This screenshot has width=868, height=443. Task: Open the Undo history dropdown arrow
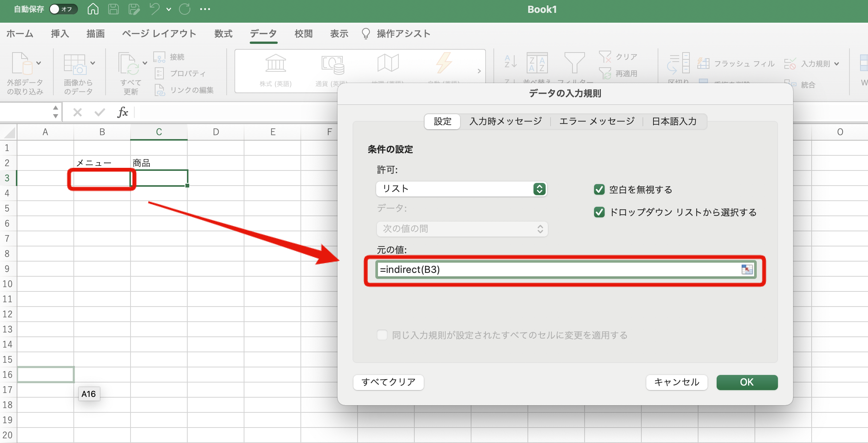pyautogui.click(x=169, y=9)
